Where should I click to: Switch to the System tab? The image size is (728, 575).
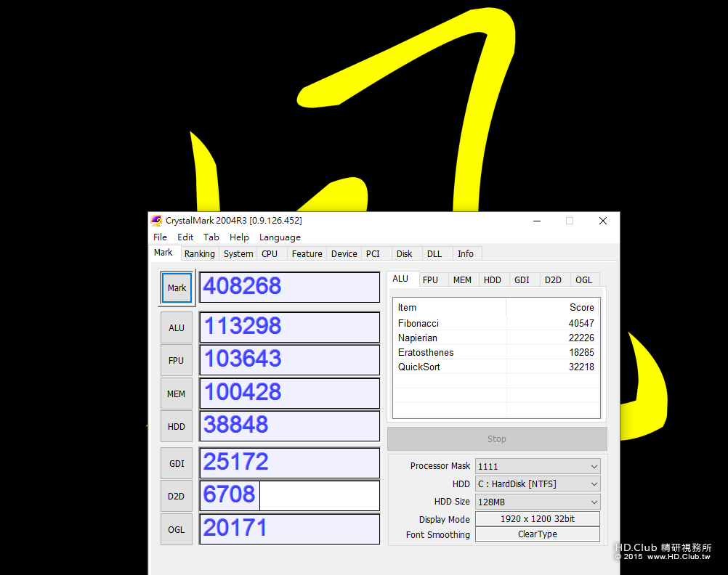pos(238,254)
